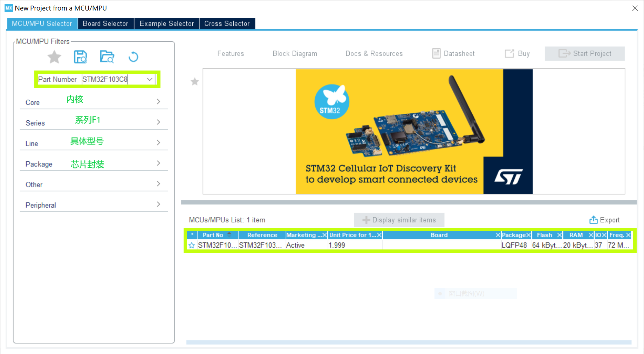Select the 1.999 unit price cell
The image size is (644, 354).
(355, 245)
